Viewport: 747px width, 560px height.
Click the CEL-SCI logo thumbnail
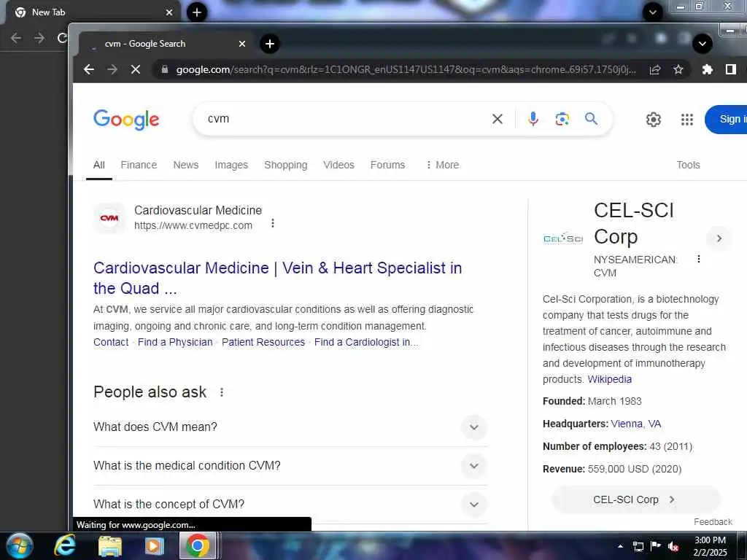(563, 238)
